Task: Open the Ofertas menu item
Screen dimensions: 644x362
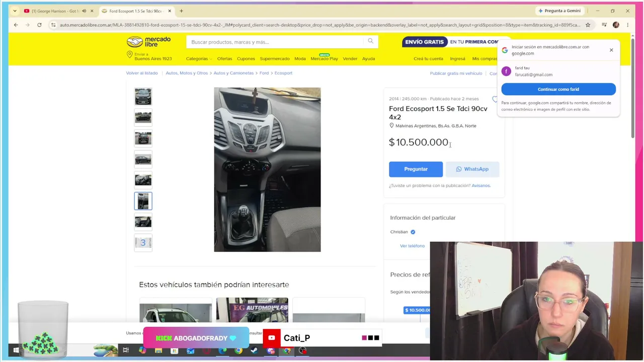Action: pos(224,59)
